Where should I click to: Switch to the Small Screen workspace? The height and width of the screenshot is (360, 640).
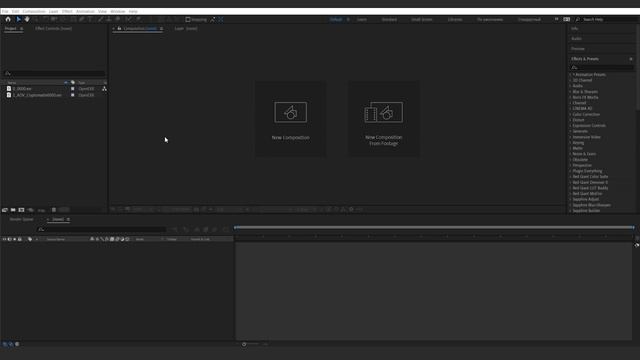tap(422, 19)
